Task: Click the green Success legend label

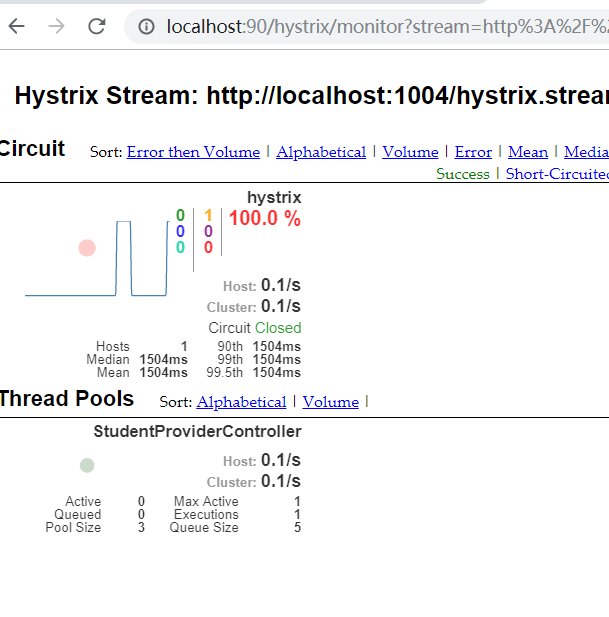Action: [x=463, y=174]
